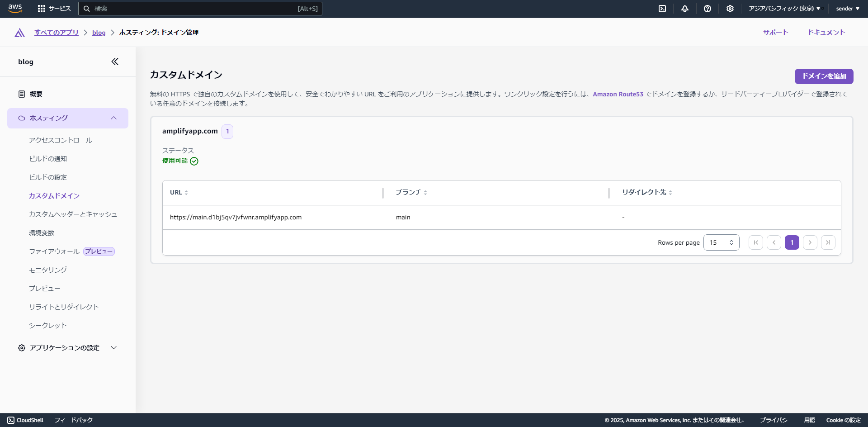Screen dimensions: 868x427
Task: Click the アプリケーションの設定 gear icon
Action: tap(22, 348)
